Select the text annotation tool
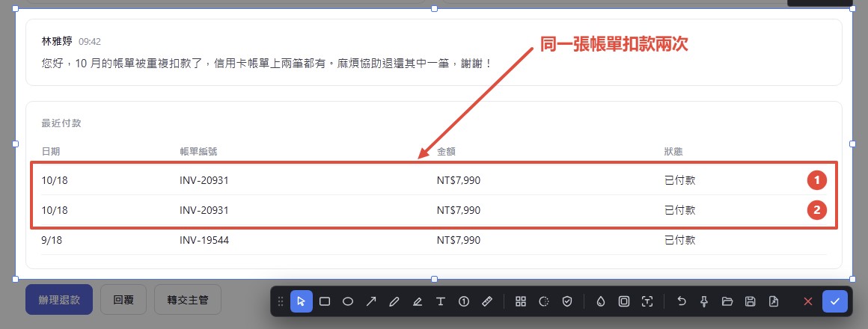This screenshot has width=868, height=329. 441,301
